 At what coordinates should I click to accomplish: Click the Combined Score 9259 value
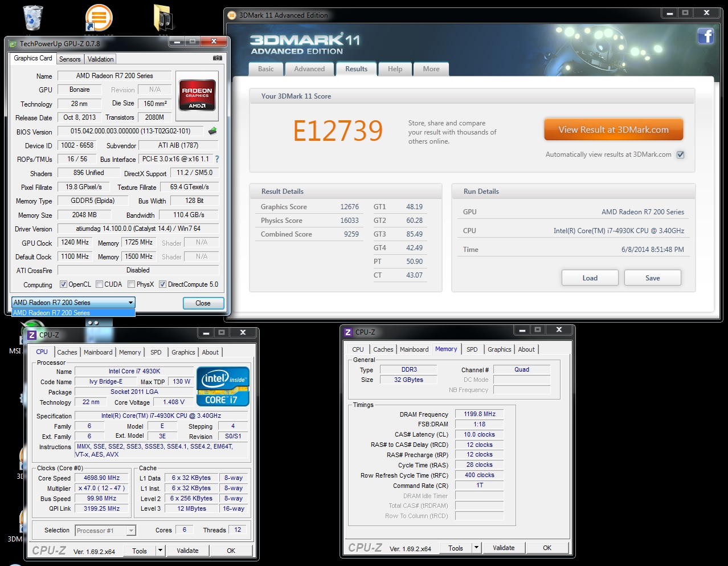coord(351,234)
